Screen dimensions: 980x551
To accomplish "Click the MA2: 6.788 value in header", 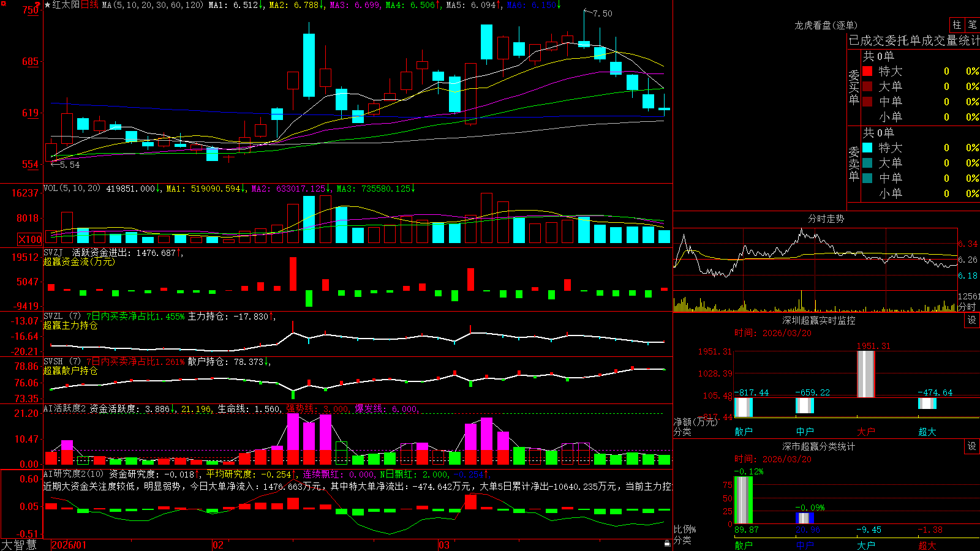I will click(294, 5).
